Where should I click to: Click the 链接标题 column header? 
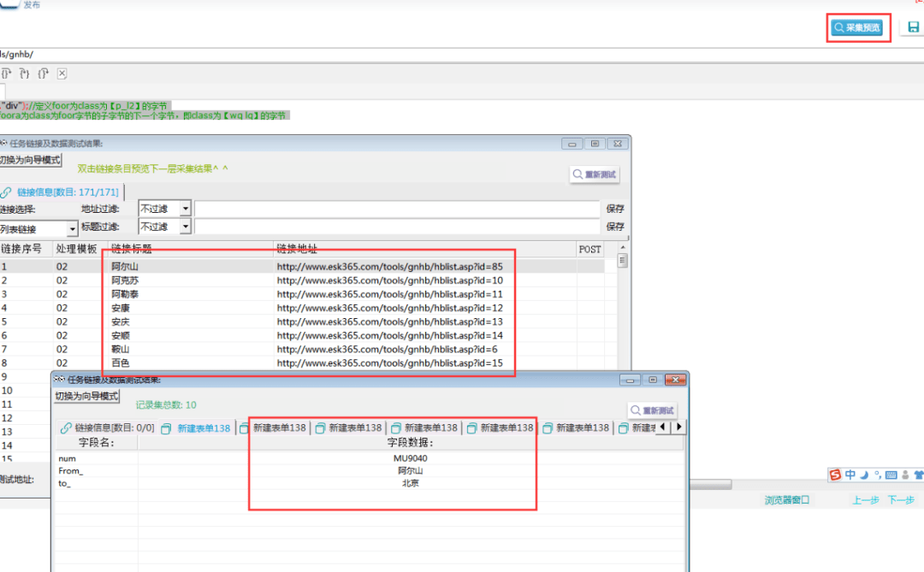pyautogui.click(x=190, y=249)
